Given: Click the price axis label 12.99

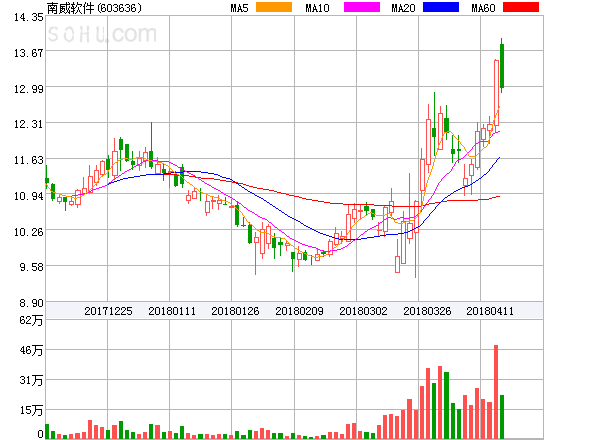Looking at the screenshot, I should [x=29, y=89].
